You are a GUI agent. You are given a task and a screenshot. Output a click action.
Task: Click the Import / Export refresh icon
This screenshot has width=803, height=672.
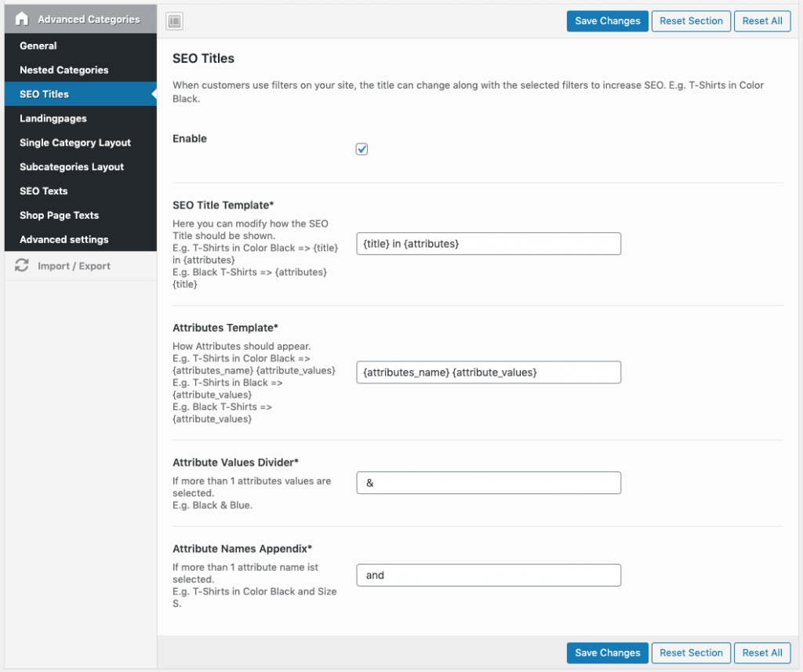point(21,265)
